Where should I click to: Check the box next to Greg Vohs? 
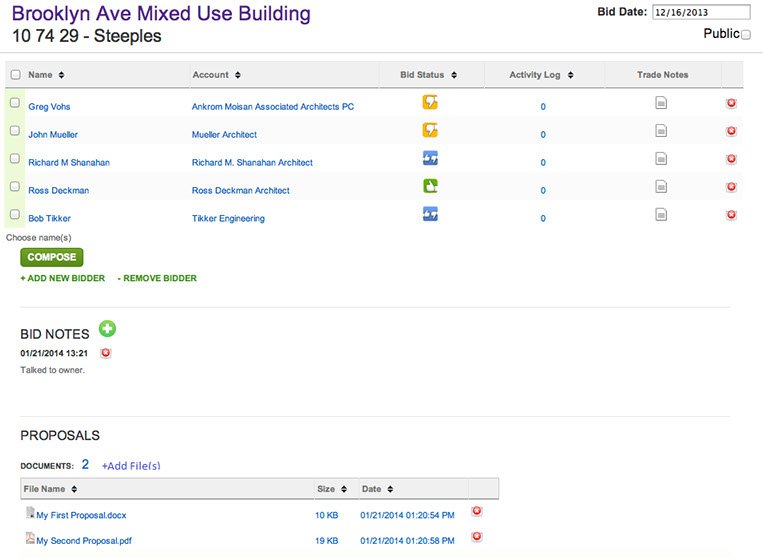click(x=14, y=103)
